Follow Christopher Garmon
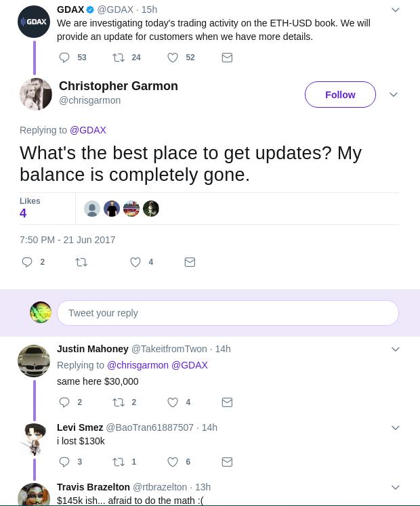The image size is (420, 506). (340, 95)
